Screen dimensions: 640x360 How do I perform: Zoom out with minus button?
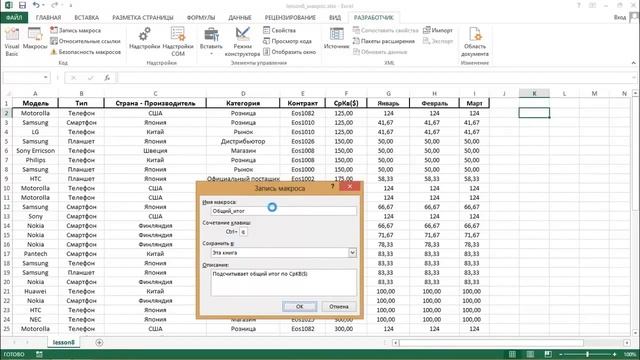pyautogui.click(x=561, y=354)
